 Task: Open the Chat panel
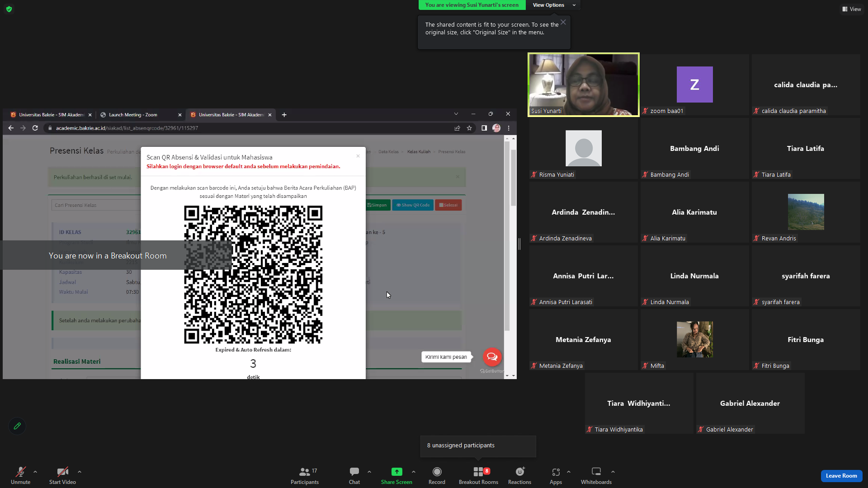pos(354,476)
